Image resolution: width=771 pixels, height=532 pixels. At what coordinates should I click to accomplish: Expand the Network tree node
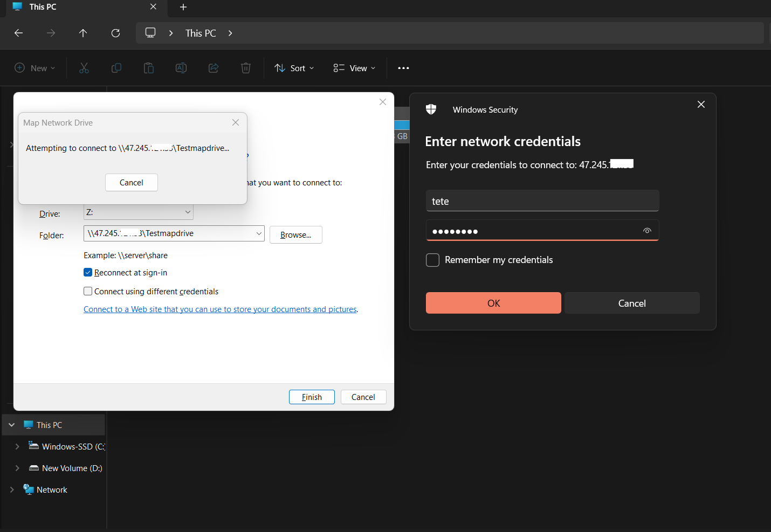tap(12, 489)
